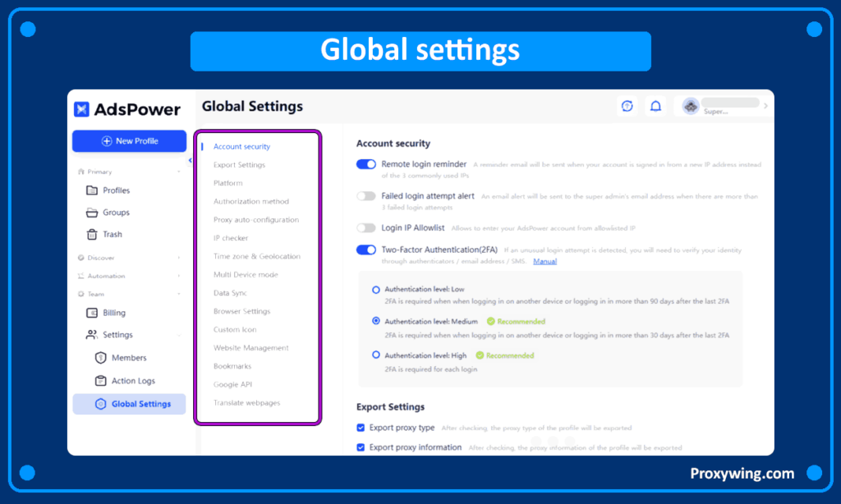The height and width of the screenshot is (504, 841).
Task: Go to the Billing page
Action: pyautogui.click(x=114, y=313)
